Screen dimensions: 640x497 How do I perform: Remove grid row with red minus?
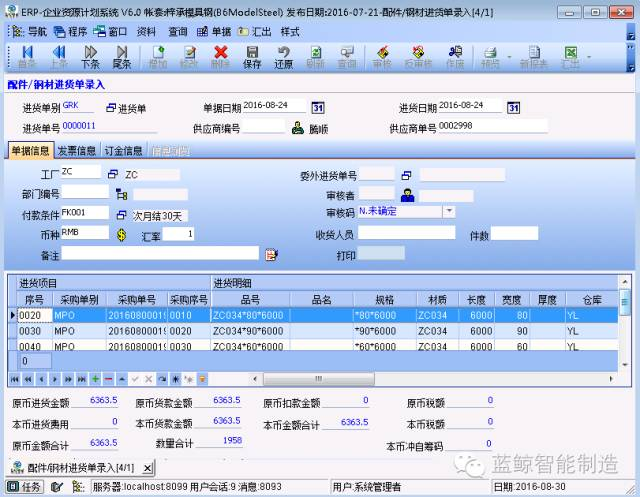[x=108, y=379]
